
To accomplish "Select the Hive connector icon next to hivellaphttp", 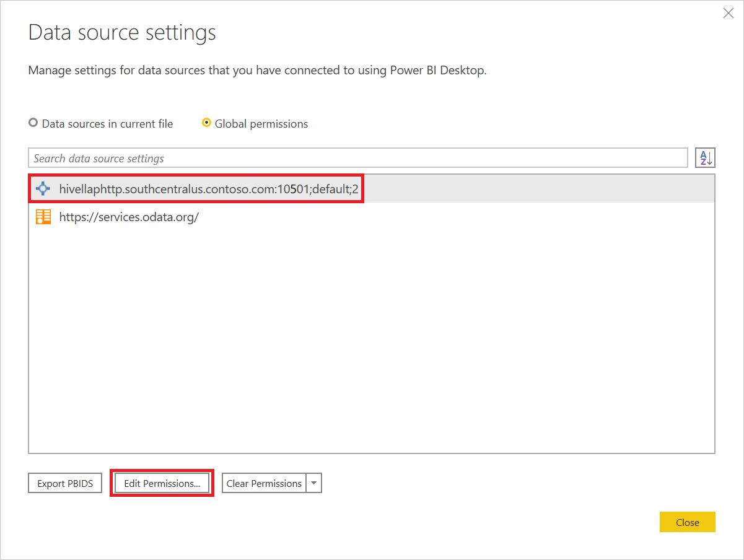I will (x=42, y=188).
